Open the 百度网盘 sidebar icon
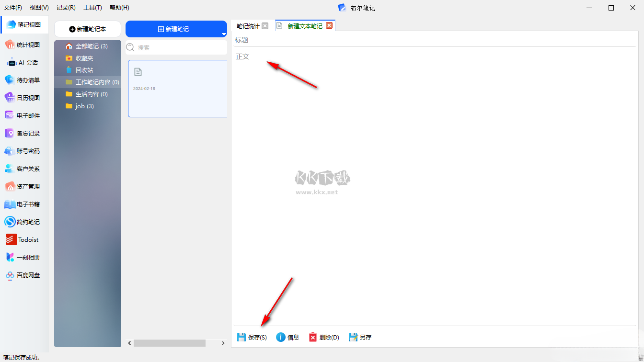 10,275
